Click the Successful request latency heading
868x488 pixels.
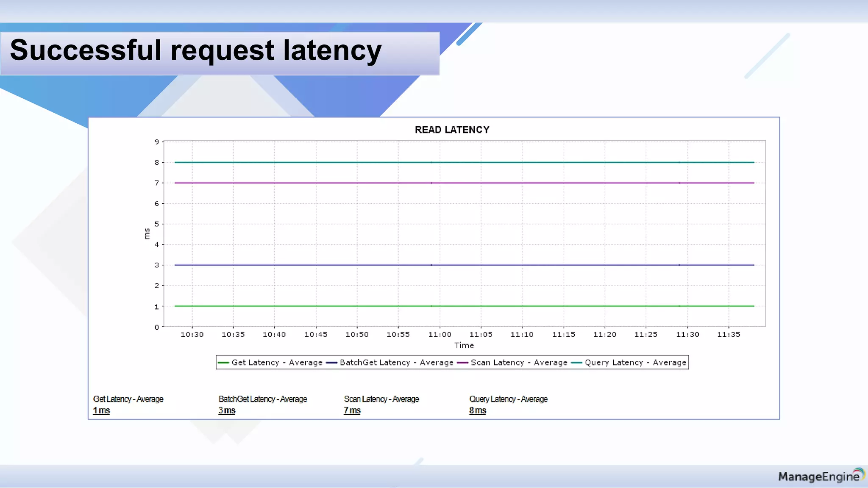click(196, 51)
